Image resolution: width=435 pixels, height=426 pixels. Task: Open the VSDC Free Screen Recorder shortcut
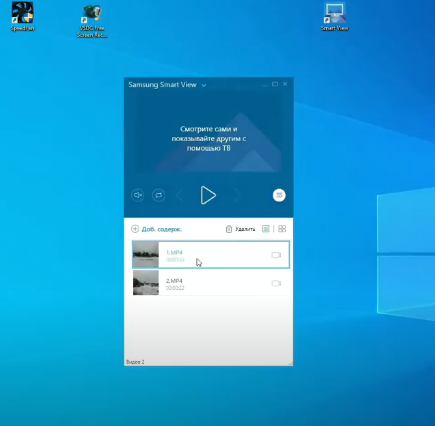(x=92, y=21)
